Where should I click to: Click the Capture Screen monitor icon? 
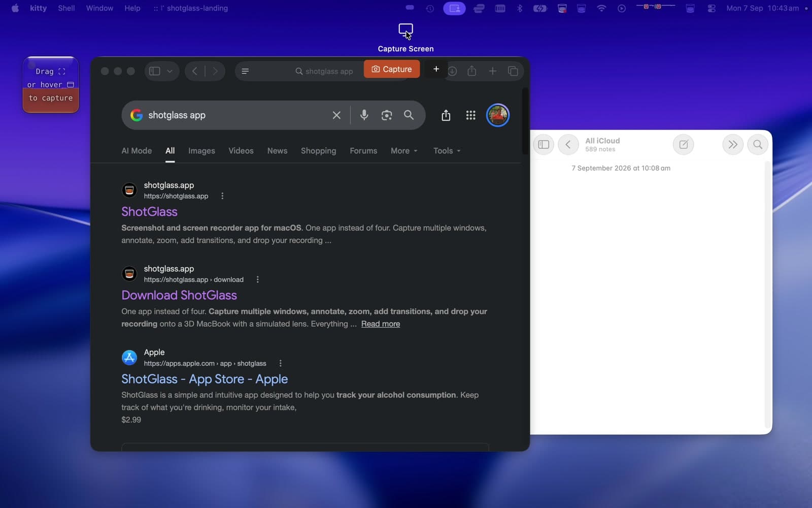click(405, 30)
